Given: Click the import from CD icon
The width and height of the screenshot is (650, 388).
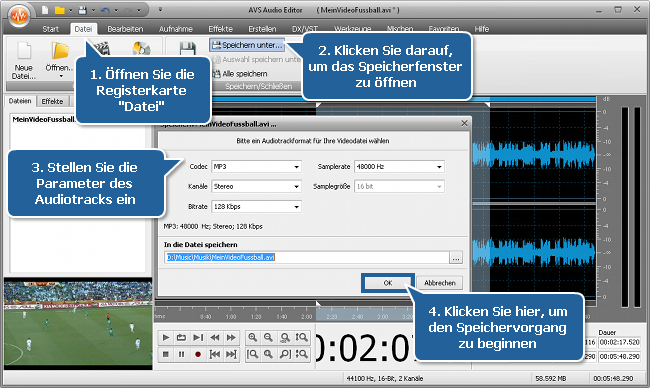Looking at the screenshot, I should click(141, 48).
